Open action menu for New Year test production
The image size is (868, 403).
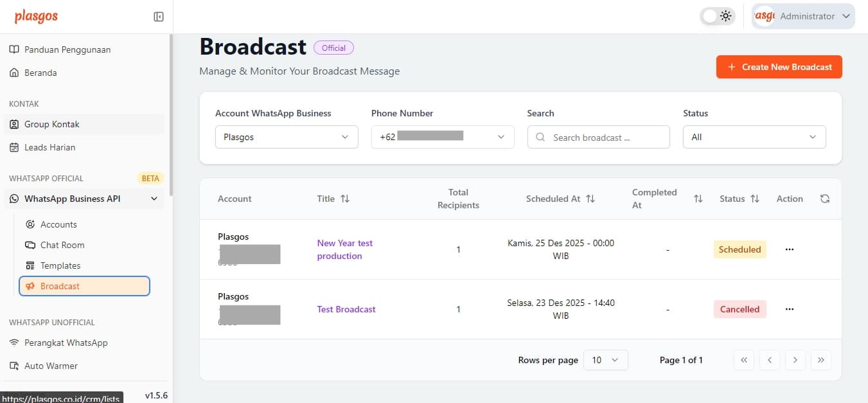(x=789, y=249)
